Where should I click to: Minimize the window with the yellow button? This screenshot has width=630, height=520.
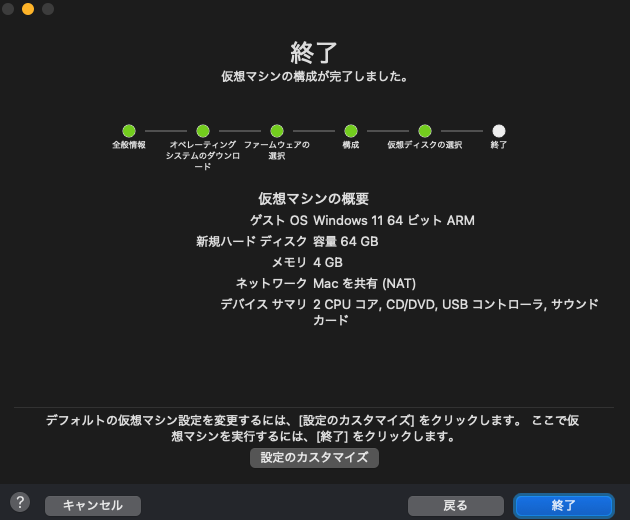tap(28, 9)
